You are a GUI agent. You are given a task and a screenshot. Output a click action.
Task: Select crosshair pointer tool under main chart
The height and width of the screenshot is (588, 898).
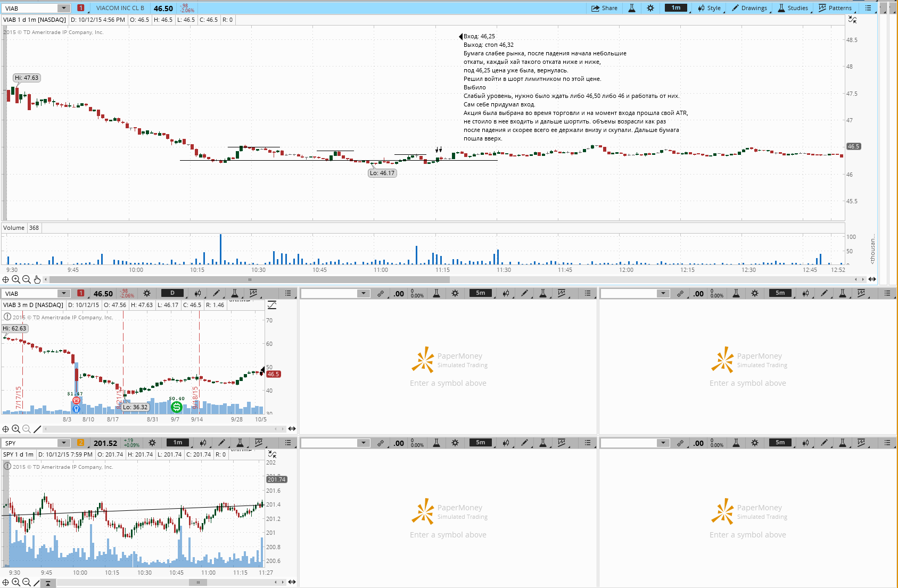[x=6, y=279]
